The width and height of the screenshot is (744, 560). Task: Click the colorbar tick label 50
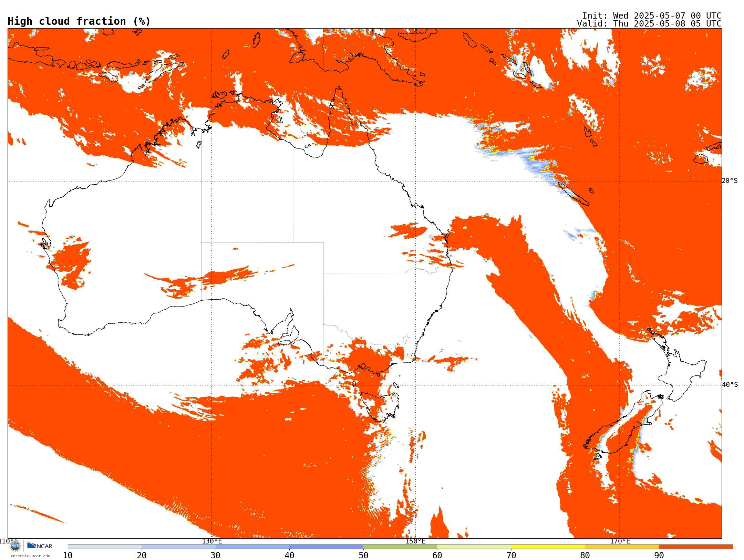[x=363, y=556]
